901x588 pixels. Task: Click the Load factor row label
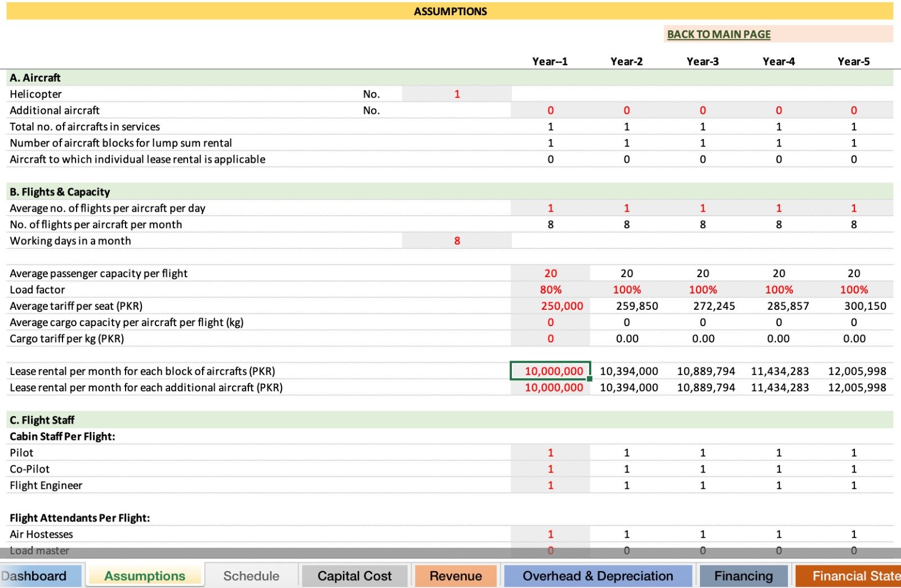(37, 289)
